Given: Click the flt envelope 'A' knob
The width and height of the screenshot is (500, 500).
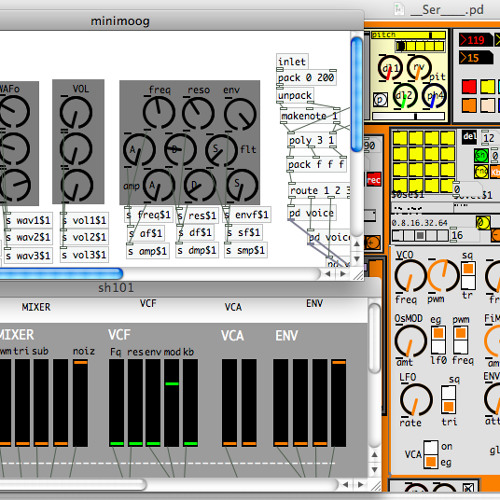Looking at the screenshot, I should tap(139, 150).
